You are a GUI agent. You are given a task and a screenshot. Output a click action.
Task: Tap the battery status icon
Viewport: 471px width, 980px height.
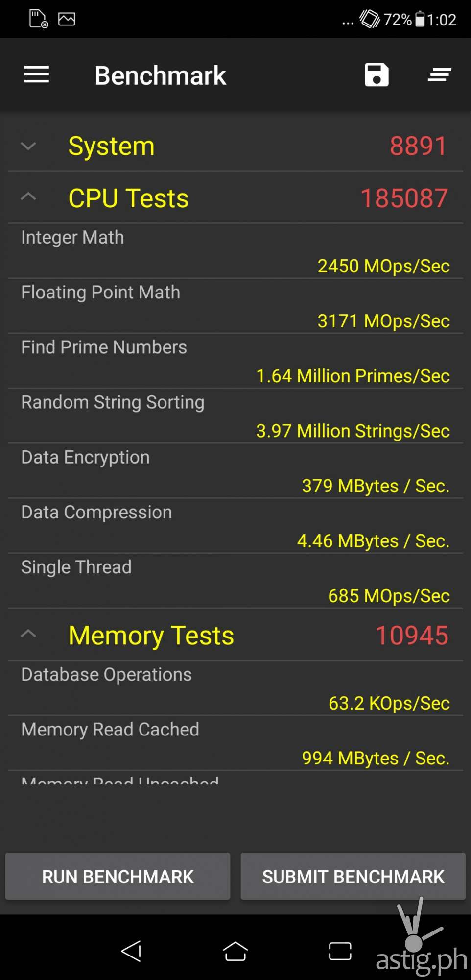(x=420, y=19)
